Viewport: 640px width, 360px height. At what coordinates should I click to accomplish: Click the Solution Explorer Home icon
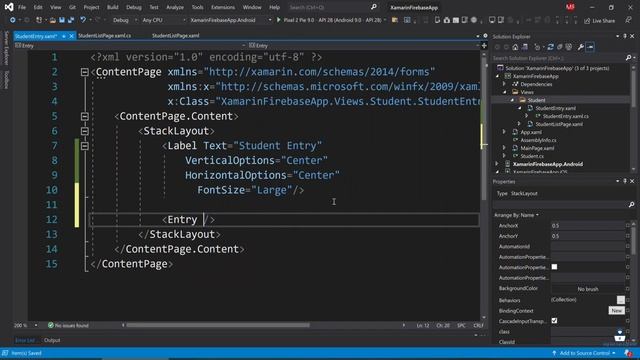tap(515, 47)
